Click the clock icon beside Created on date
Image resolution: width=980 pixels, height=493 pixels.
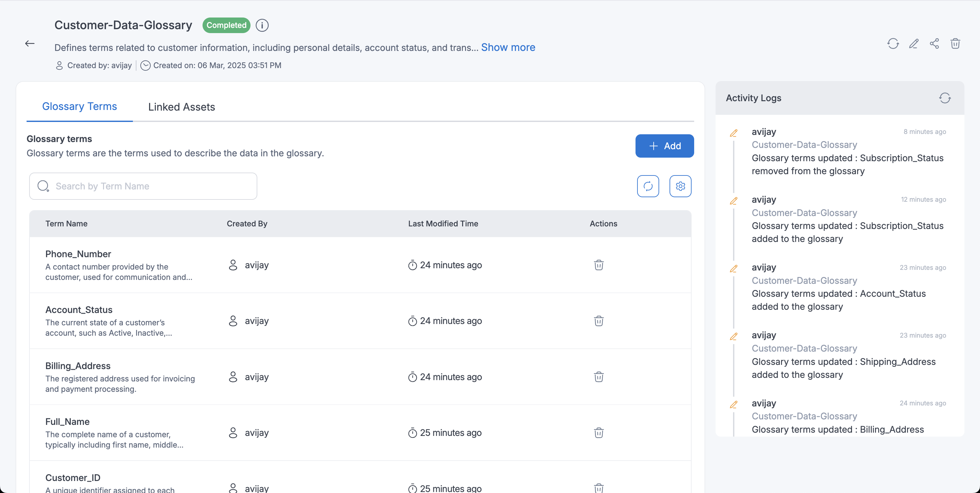point(145,66)
